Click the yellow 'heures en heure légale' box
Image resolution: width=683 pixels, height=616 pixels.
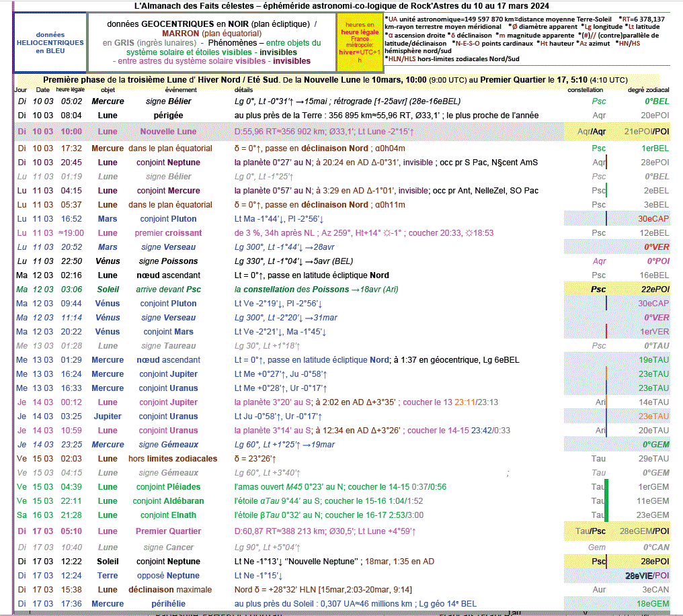(x=360, y=42)
